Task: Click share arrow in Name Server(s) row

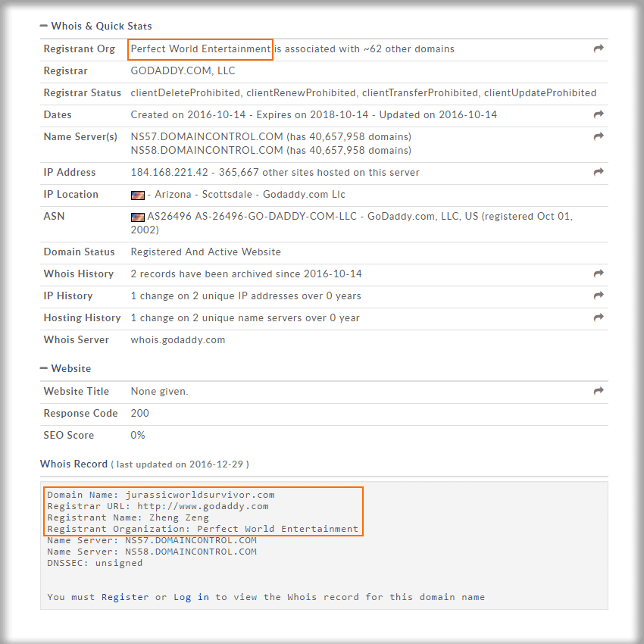Action: click(599, 136)
